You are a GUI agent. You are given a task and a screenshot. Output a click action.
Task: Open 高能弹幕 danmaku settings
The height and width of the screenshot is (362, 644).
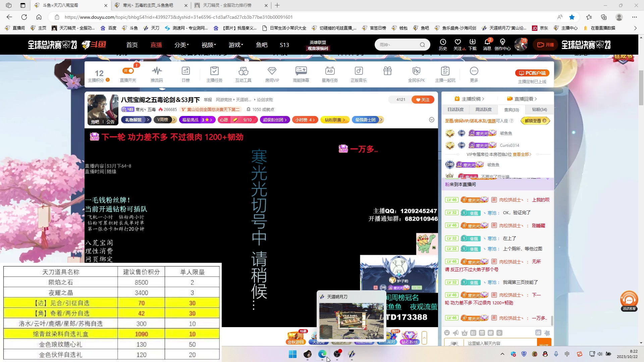click(x=301, y=74)
